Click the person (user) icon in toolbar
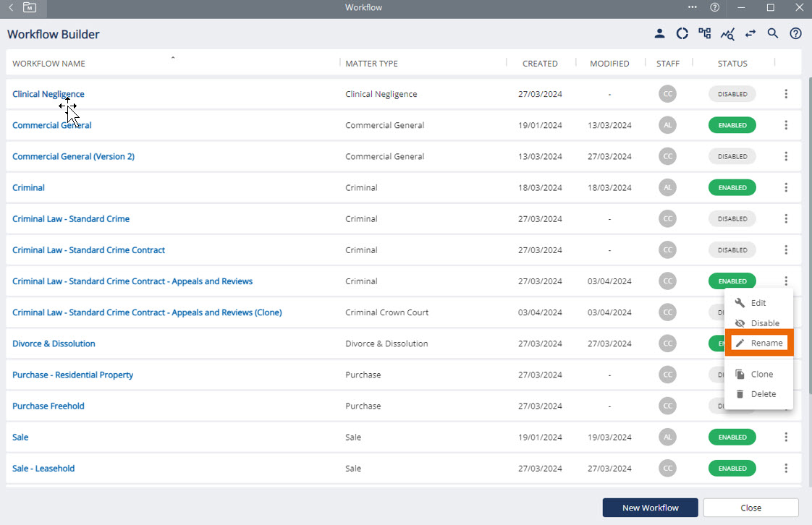812x525 pixels. click(x=659, y=33)
